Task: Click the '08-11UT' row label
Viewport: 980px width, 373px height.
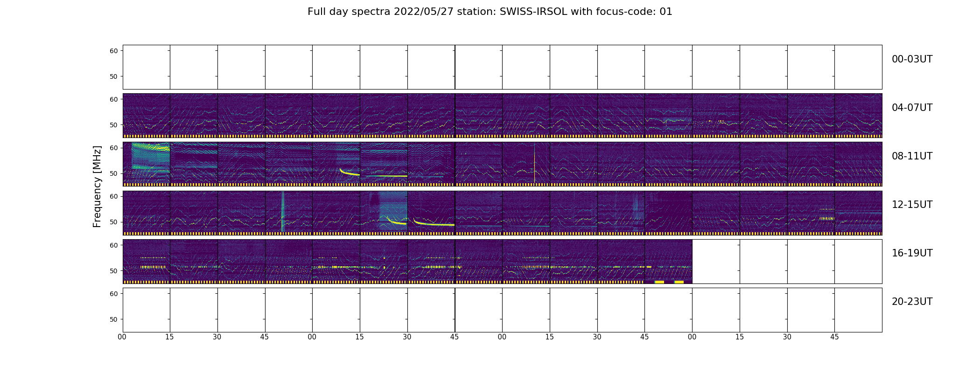Action: [x=912, y=156]
